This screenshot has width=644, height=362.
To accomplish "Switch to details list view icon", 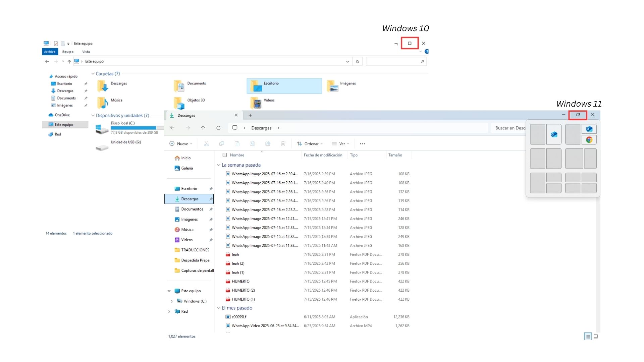I will click(588, 337).
